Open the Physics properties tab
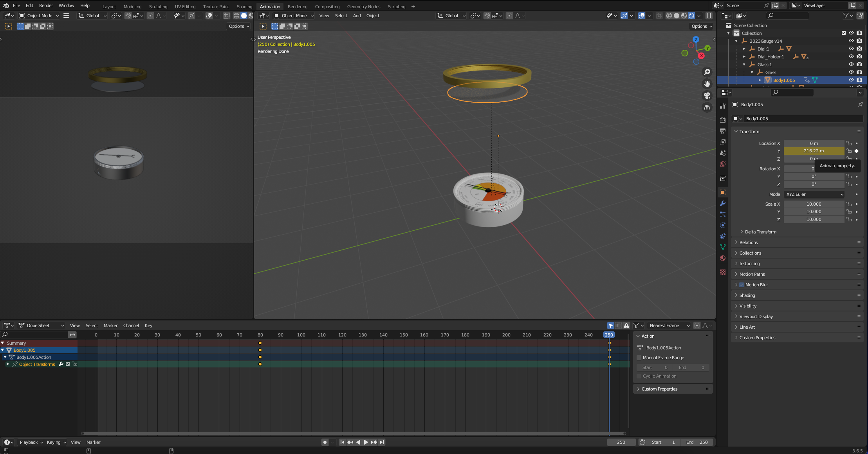 point(723,225)
